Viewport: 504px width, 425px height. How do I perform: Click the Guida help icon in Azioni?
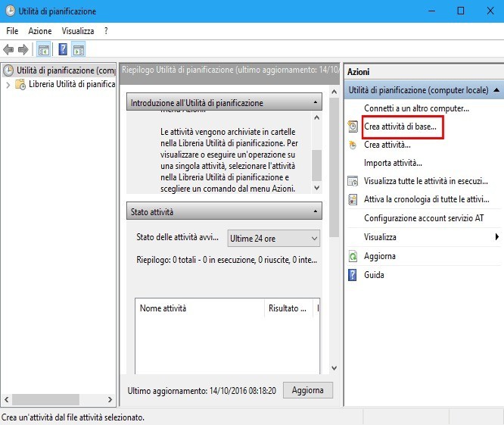point(353,275)
